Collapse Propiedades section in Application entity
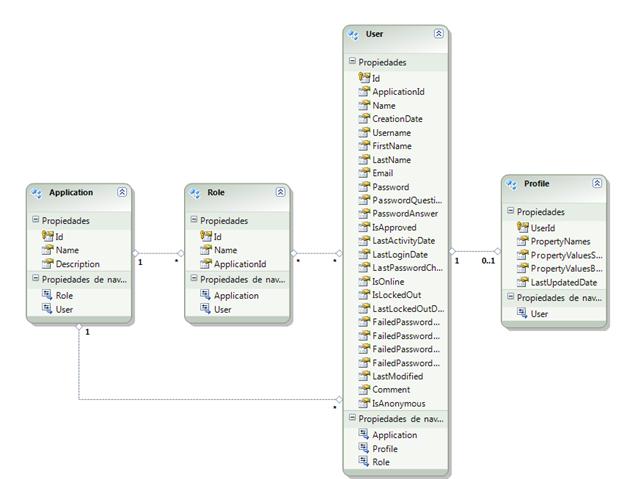This screenshot has width=640, height=479. pos(36,220)
